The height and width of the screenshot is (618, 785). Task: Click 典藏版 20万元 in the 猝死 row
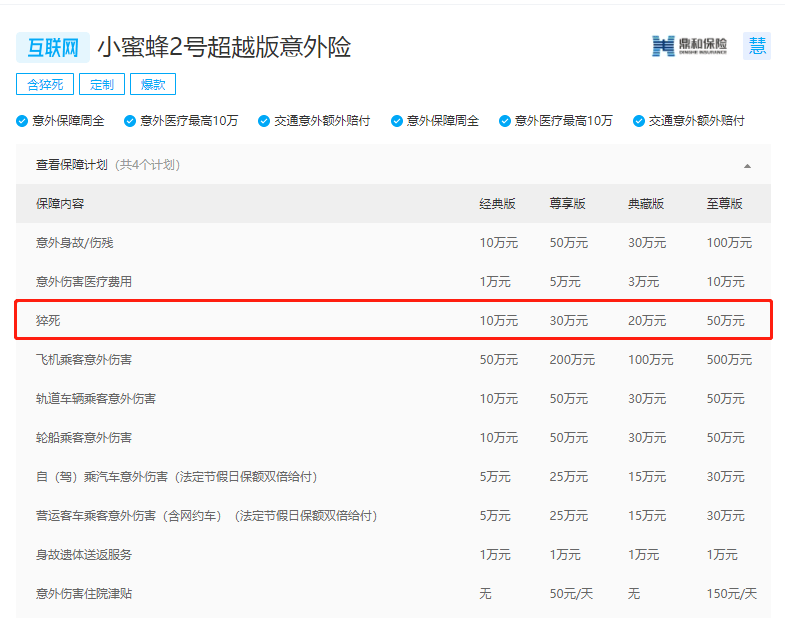647,321
